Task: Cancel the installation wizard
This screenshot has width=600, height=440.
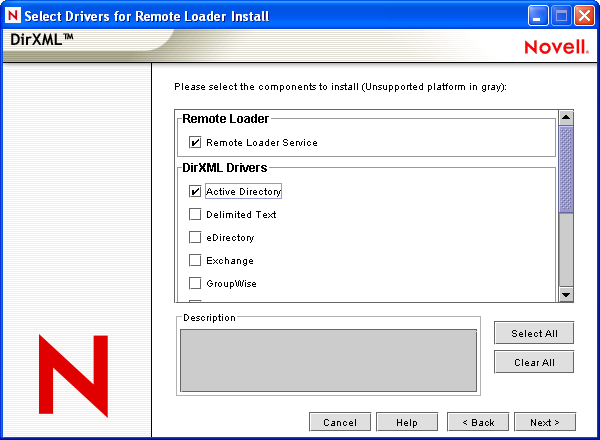Action: [x=340, y=422]
